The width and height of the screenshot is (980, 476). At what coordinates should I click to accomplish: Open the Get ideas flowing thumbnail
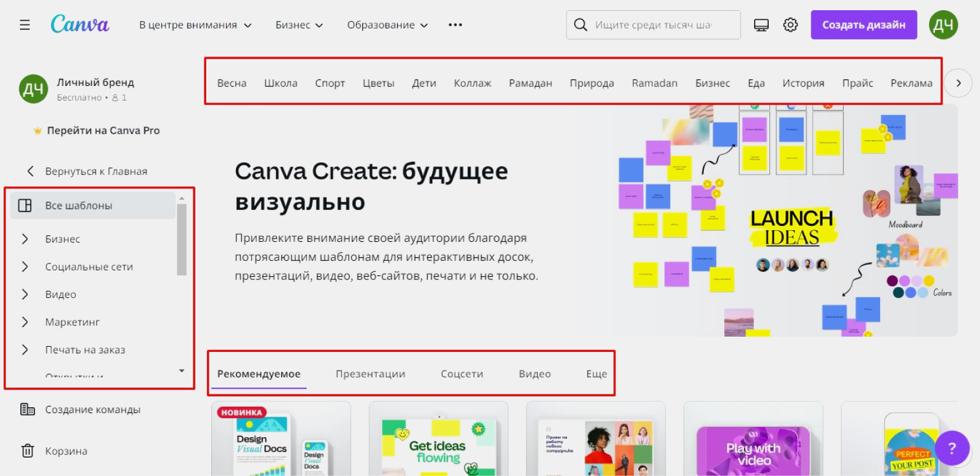coord(438,438)
